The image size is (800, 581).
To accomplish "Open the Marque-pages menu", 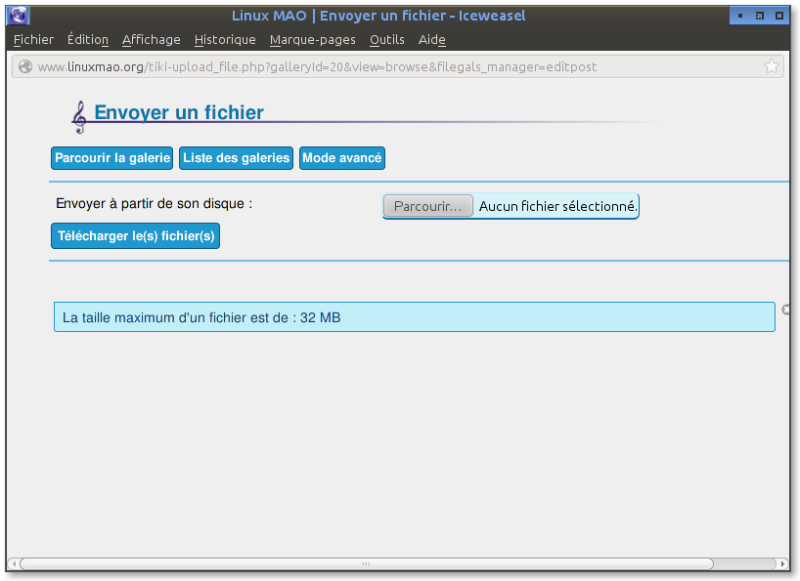I will click(312, 39).
